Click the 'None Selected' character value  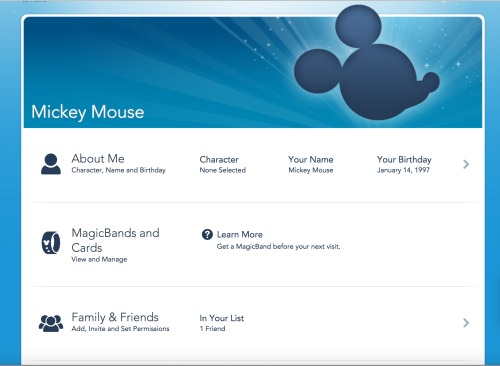pyautogui.click(x=223, y=170)
